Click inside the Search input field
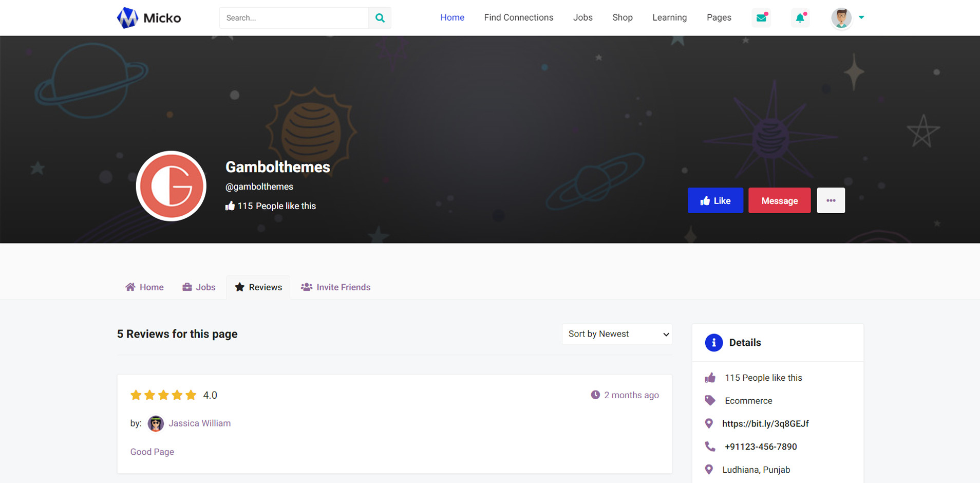980x483 pixels. (294, 18)
